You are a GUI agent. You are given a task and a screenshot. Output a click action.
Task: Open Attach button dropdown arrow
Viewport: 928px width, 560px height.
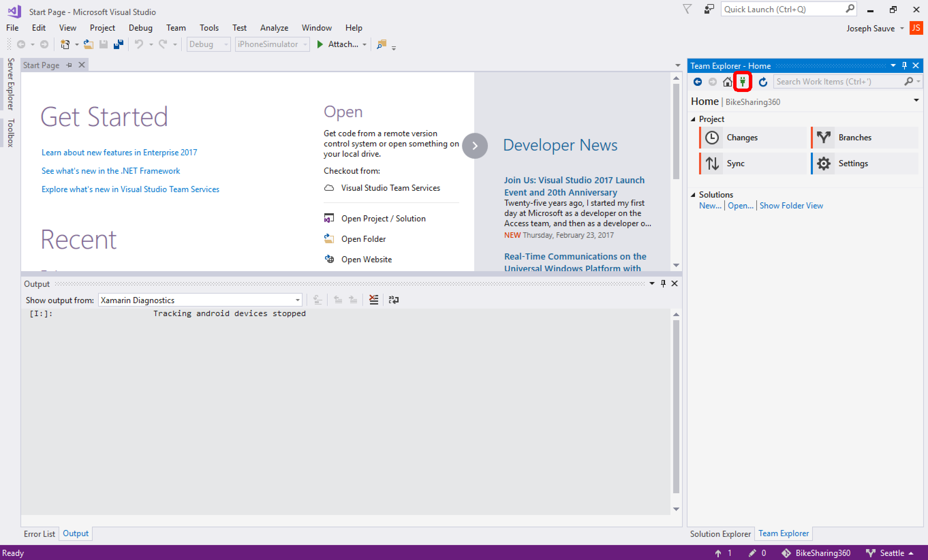coord(364,44)
